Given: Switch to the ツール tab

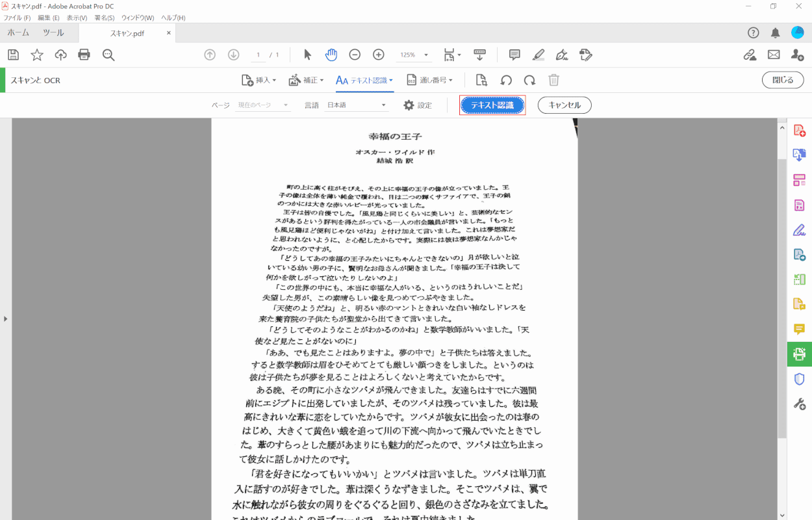Looking at the screenshot, I should [53, 32].
